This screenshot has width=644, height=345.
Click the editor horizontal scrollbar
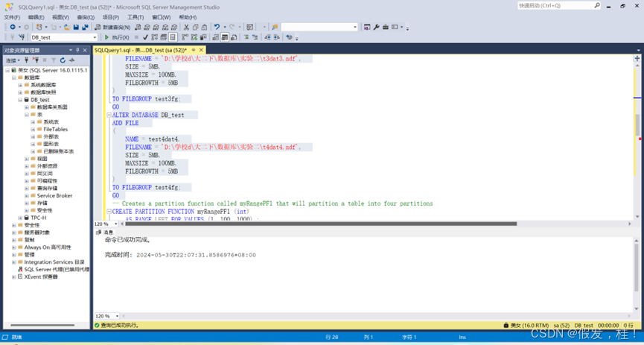(321, 224)
